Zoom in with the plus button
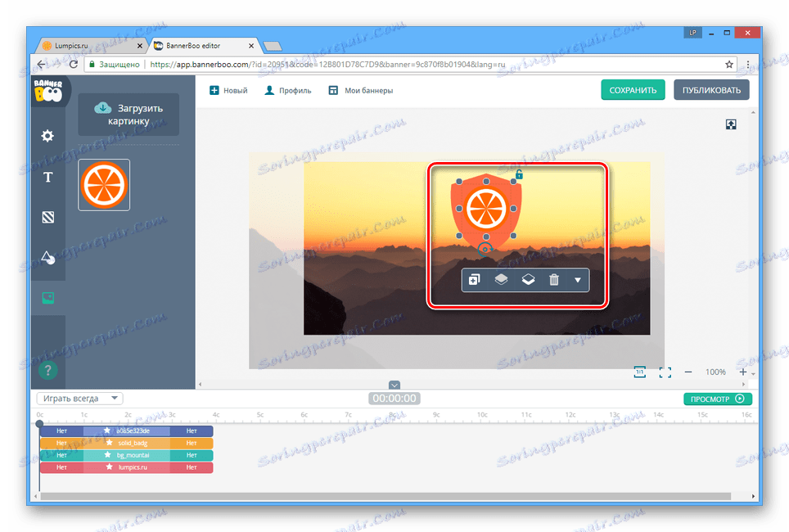Screen dimensions: 789x532 pyautogui.click(x=742, y=372)
